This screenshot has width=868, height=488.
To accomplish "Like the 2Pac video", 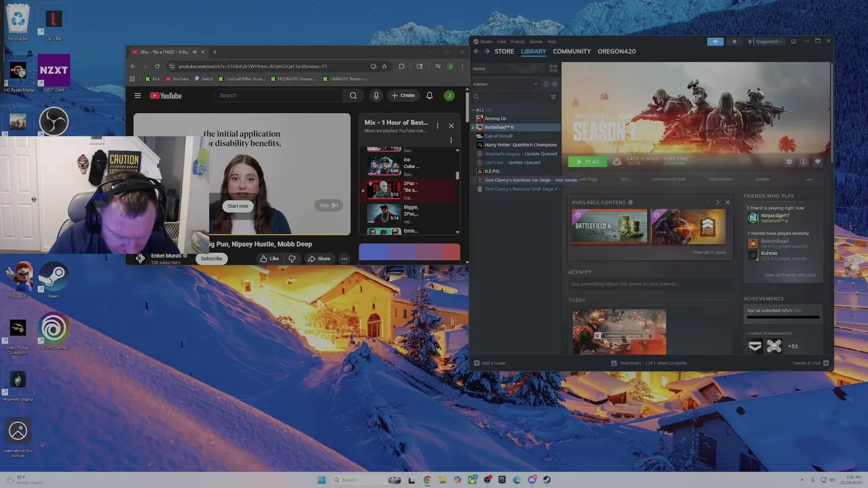I will [x=270, y=258].
